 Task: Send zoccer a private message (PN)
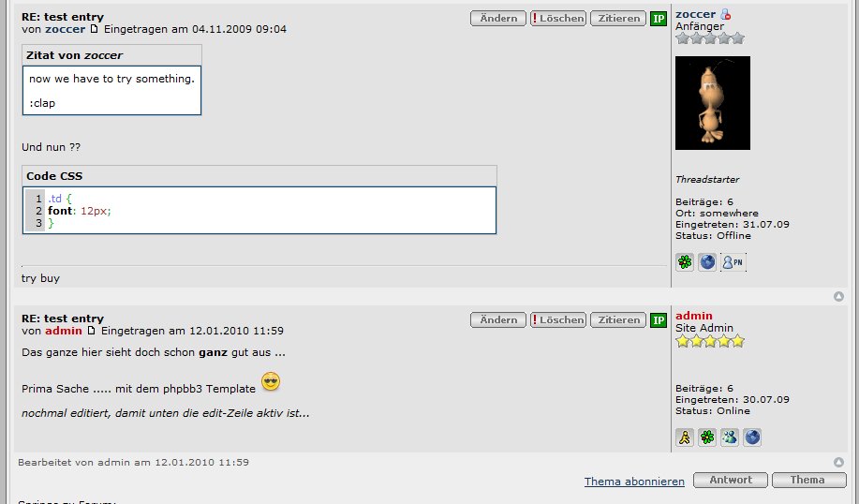click(x=733, y=262)
